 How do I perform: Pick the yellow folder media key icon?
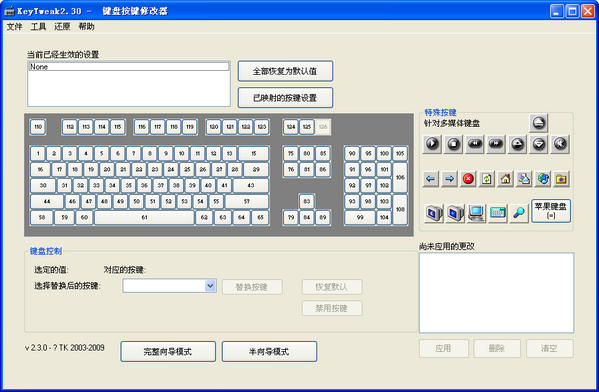(561, 179)
